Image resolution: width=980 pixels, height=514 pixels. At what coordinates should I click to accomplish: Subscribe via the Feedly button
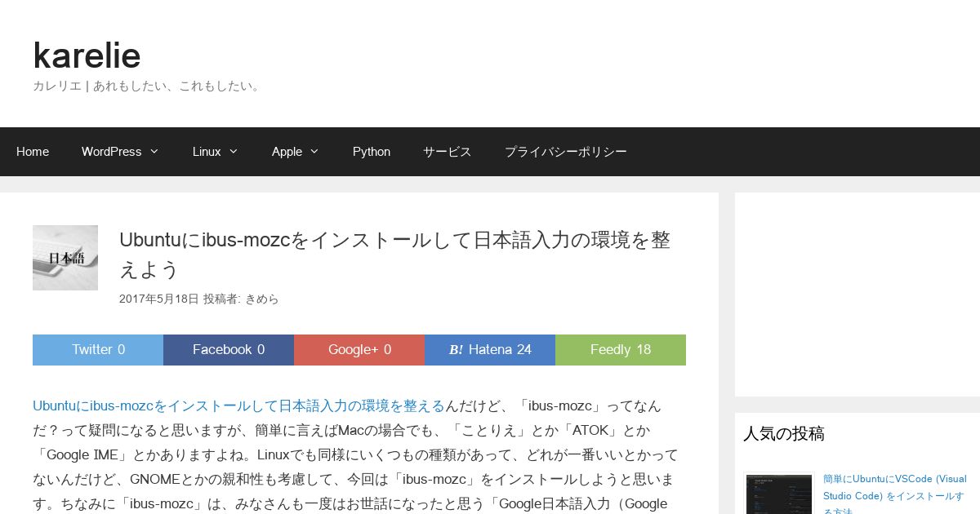[x=621, y=350]
